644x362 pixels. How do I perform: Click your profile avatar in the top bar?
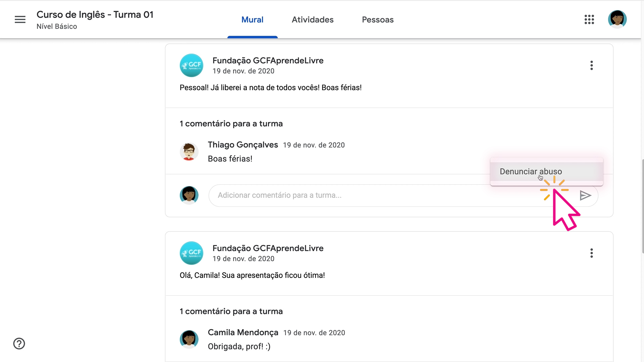point(618,19)
